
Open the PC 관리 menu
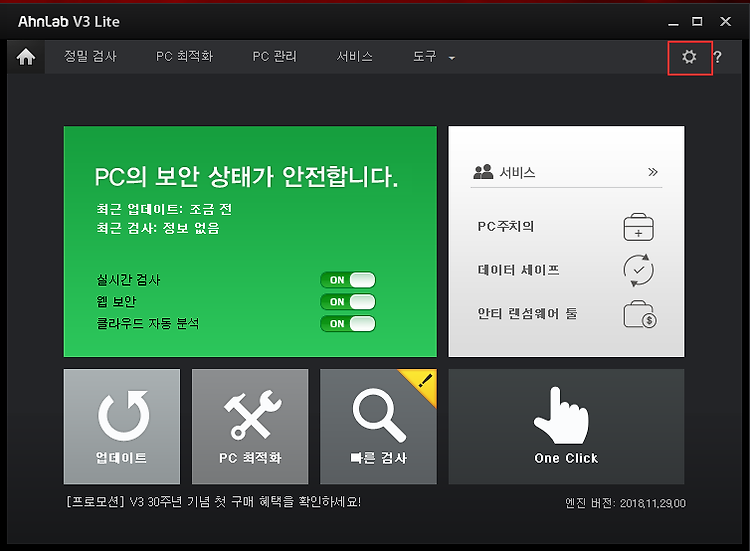pos(275,56)
